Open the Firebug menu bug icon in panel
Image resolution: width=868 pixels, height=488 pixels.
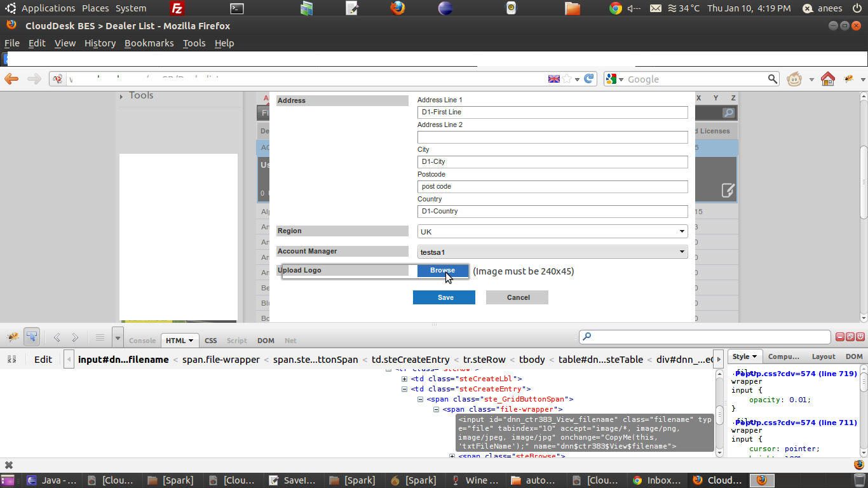tap(13, 336)
